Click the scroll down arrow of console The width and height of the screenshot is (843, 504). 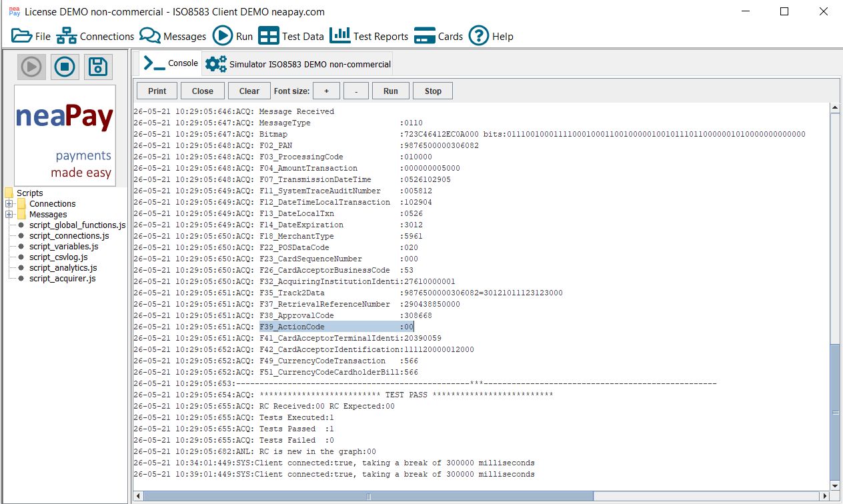pos(835,485)
